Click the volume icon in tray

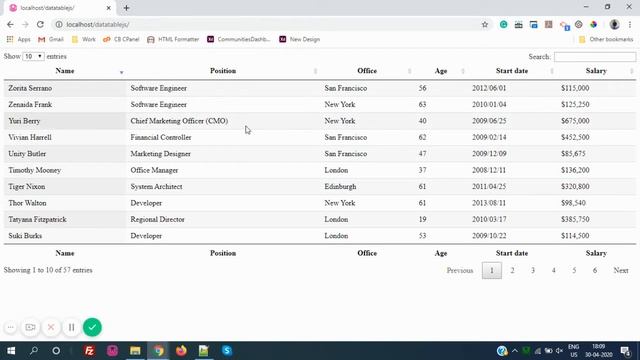(559, 351)
